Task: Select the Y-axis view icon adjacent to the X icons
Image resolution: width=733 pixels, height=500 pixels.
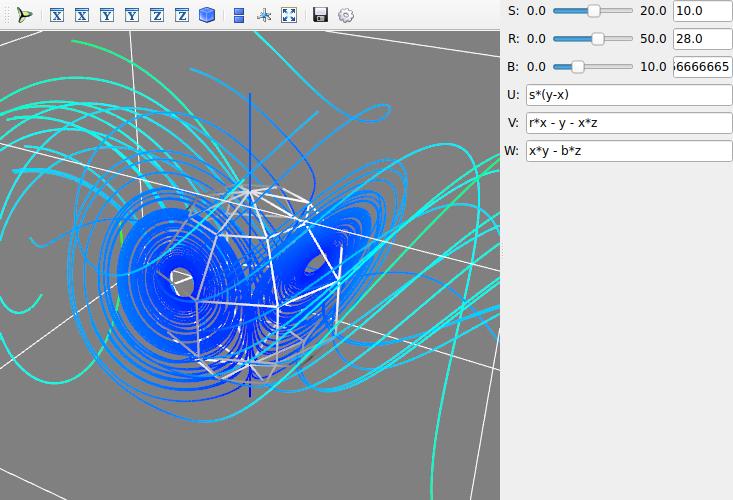Action: [107, 15]
